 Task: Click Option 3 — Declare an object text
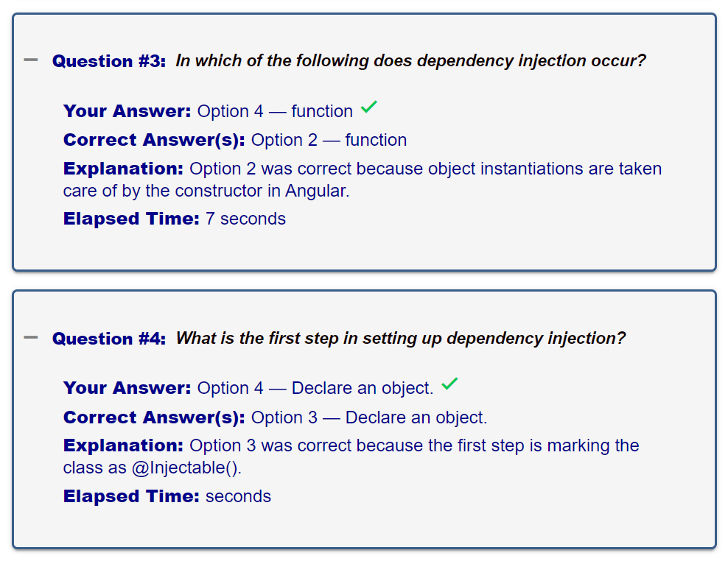point(368,417)
